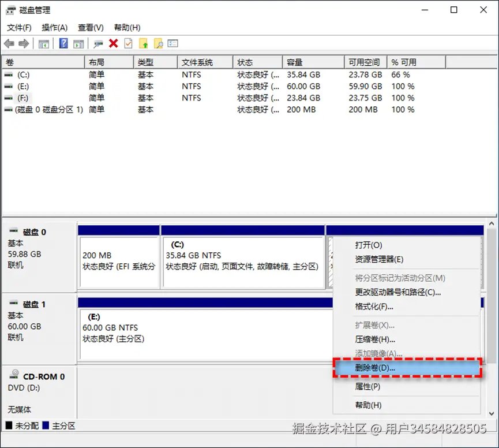Sort by the % 可用 column header
499x448 pixels.
(x=417, y=62)
